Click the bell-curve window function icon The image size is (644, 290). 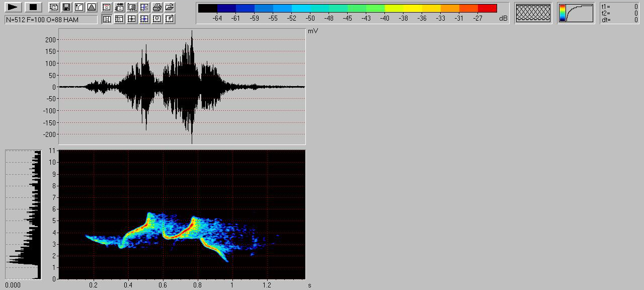91,7
